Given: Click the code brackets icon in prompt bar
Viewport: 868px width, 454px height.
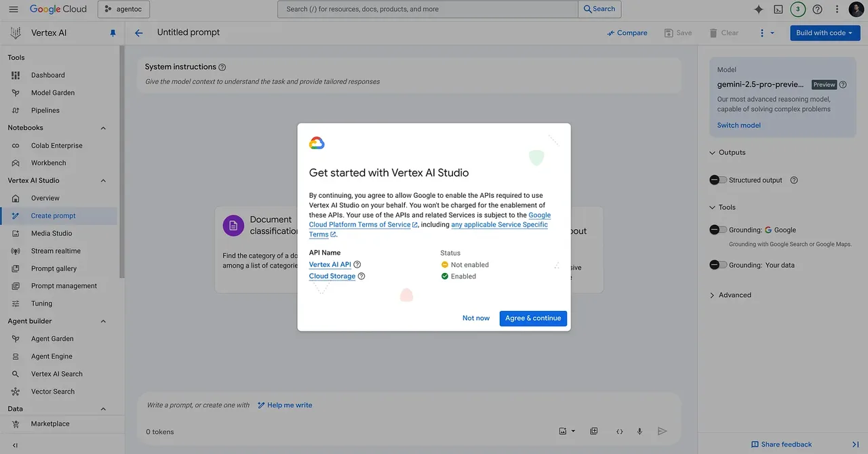Looking at the screenshot, I should (619, 431).
